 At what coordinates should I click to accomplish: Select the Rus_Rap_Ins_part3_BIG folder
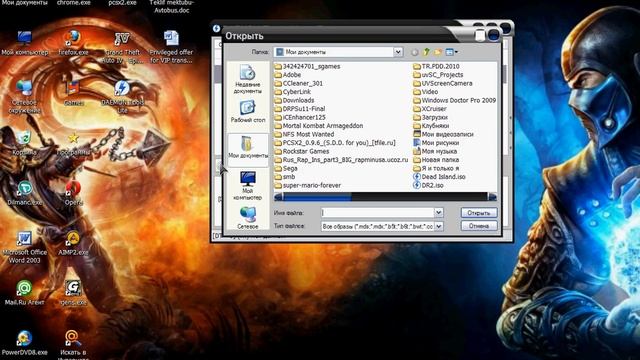pyautogui.click(x=341, y=160)
